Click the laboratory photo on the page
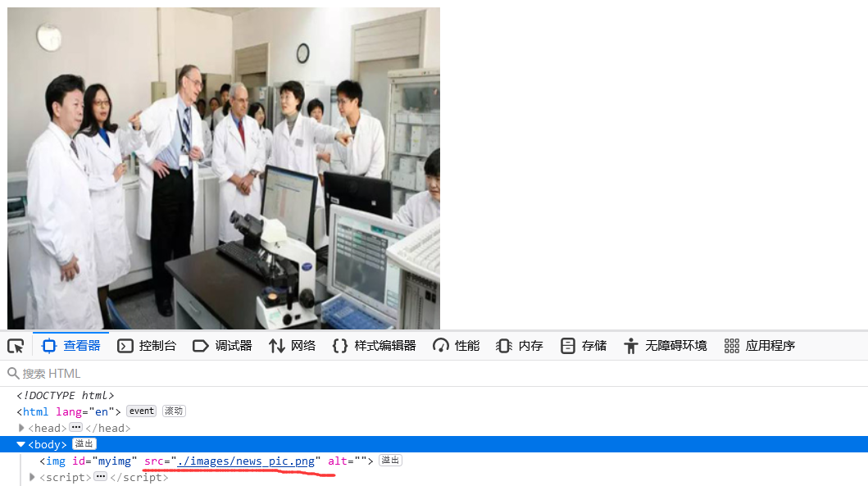 pos(224,168)
